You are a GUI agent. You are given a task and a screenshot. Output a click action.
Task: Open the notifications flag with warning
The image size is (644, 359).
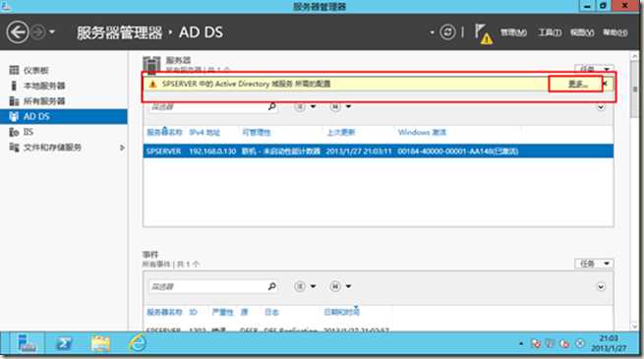tap(484, 33)
